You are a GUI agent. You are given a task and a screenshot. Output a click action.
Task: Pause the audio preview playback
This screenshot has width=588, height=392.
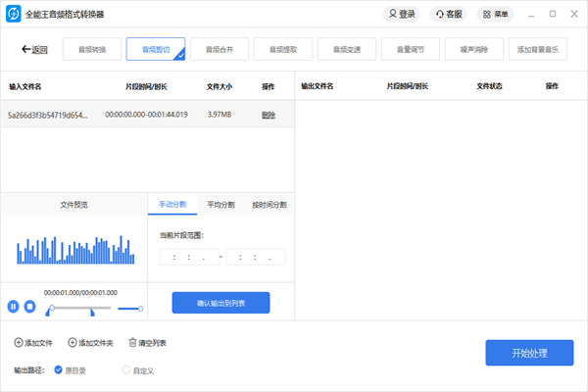14,307
